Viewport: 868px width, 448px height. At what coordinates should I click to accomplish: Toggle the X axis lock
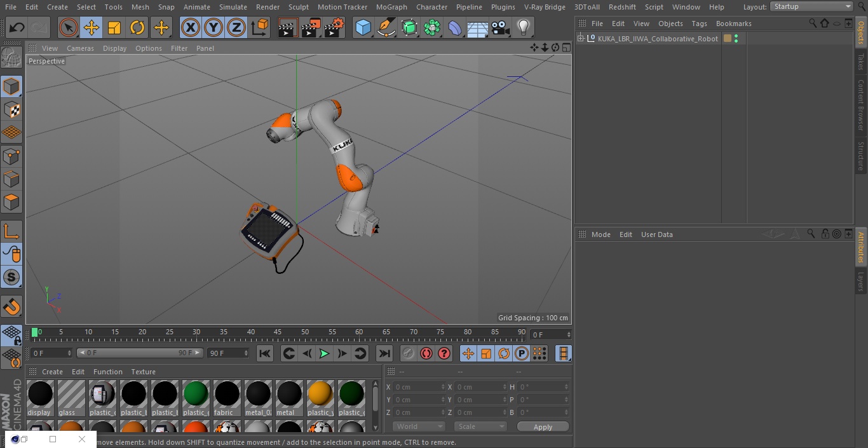[190, 27]
